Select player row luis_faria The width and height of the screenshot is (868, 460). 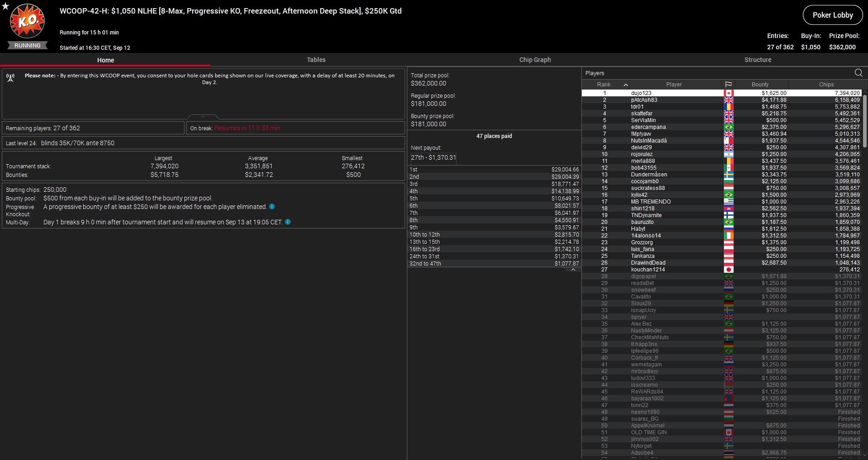click(722, 249)
